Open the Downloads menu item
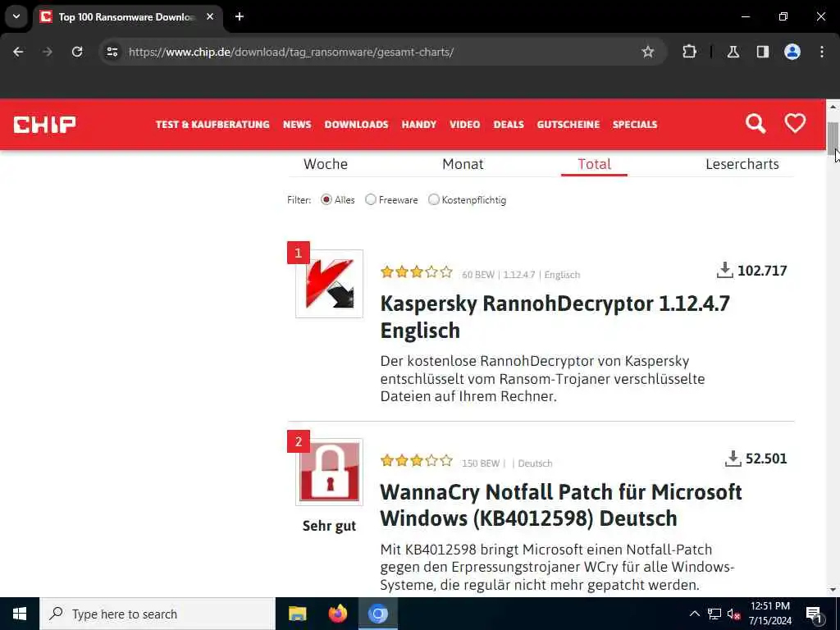 [356, 125]
